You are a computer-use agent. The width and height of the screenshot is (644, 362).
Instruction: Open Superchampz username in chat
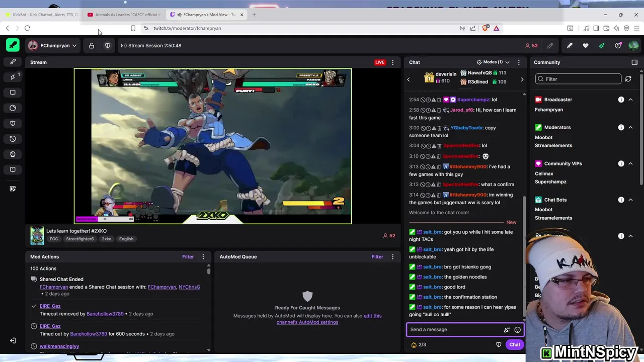click(473, 100)
